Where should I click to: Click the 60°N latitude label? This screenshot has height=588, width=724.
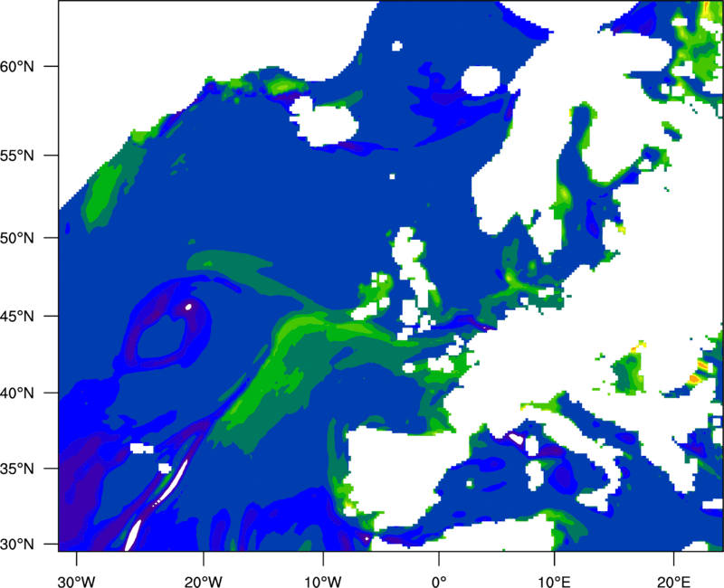pos(17,66)
